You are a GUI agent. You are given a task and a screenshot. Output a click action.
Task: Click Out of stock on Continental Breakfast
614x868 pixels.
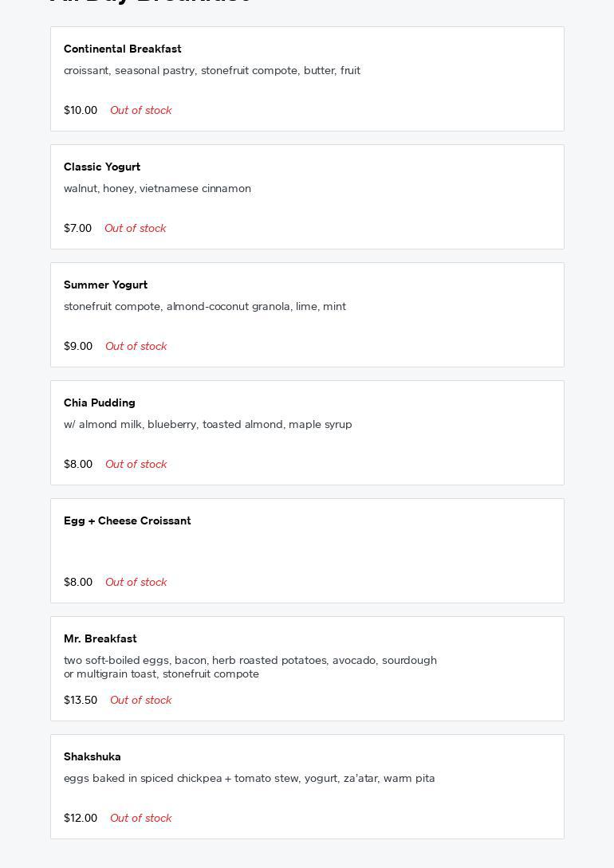click(140, 110)
